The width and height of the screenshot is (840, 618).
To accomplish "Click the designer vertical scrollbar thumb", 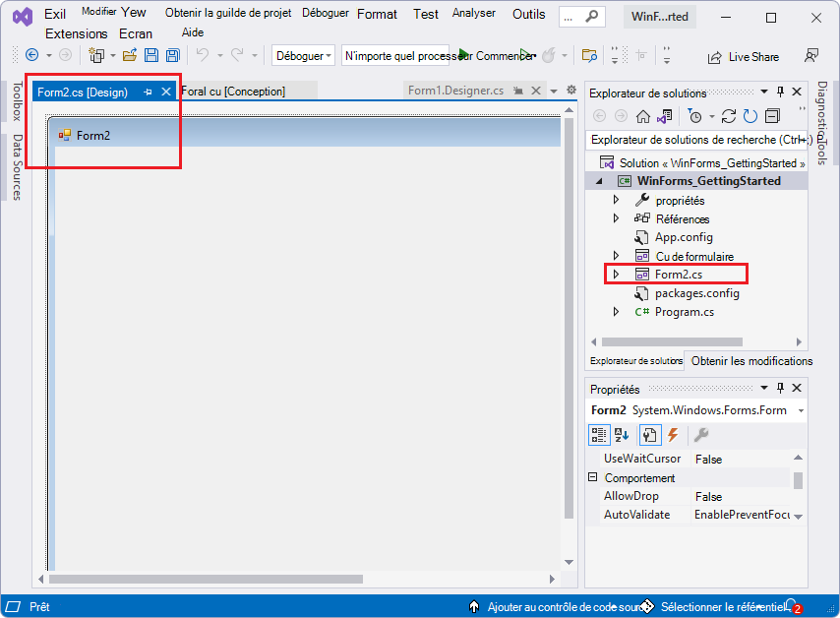I will [569, 319].
